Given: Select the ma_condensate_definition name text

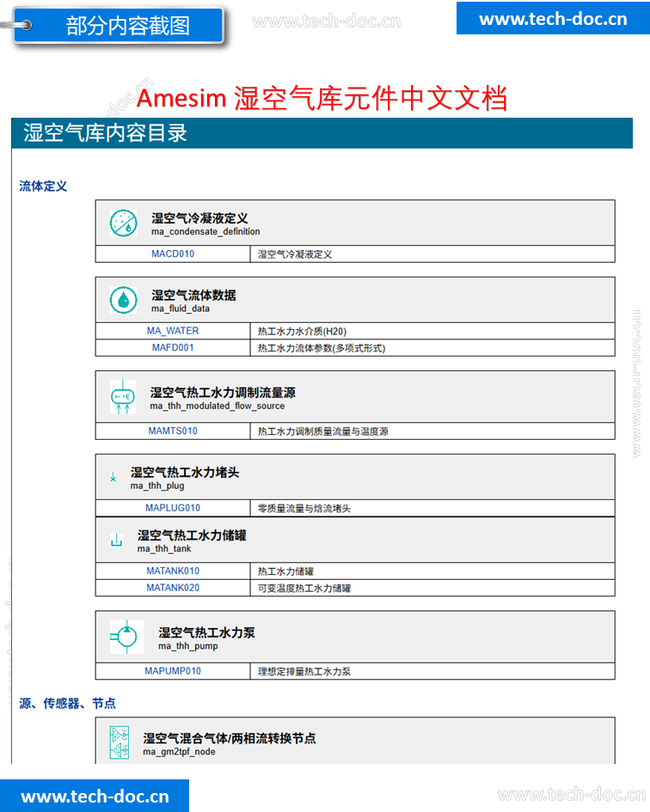Looking at the screenshot, I should tap(205, 231).
